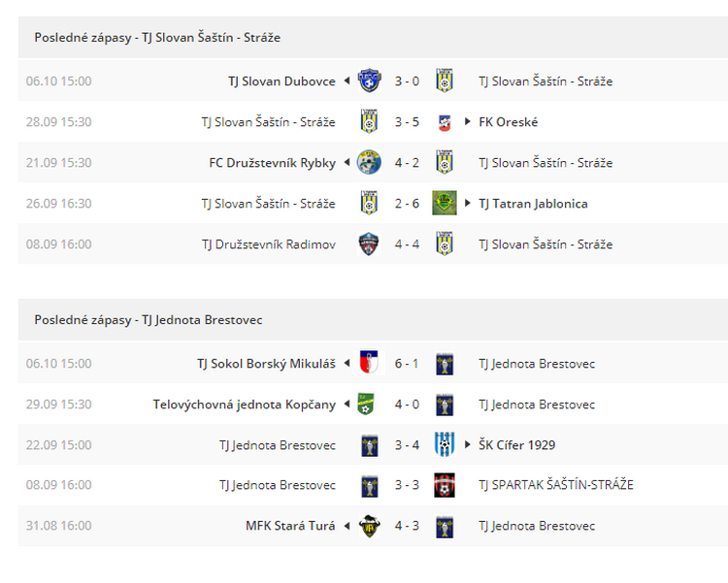Open the 6 - 1 Borský Mikuláš score
Image resolution: width=728 pixels, height=583 pixels.
pyautogui.click(x=407, y=364)
